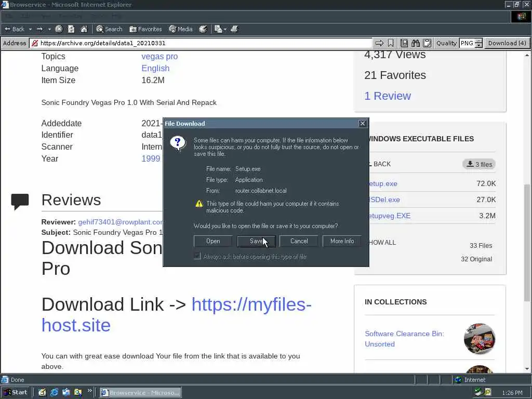Image resolution: width=532 pixels, height=399 pixels.
Task: Click More Info in File Download dialog
Action: [342, 241]
